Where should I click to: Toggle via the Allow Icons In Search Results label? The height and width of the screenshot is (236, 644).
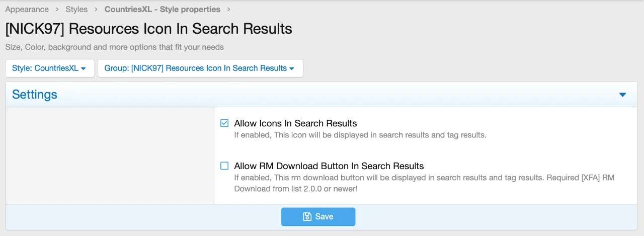click(x=295, y=123)
